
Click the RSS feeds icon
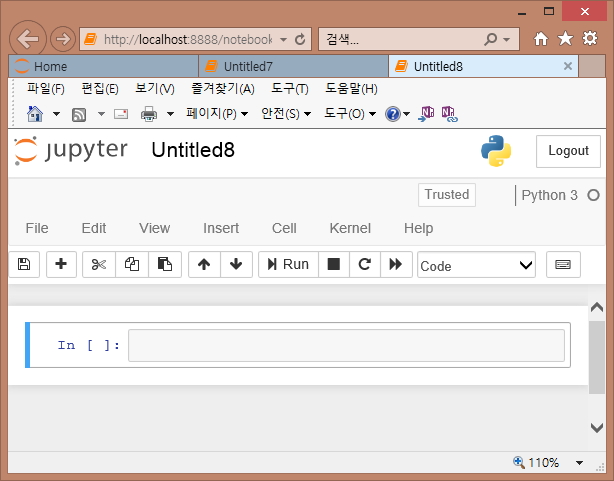79,115
